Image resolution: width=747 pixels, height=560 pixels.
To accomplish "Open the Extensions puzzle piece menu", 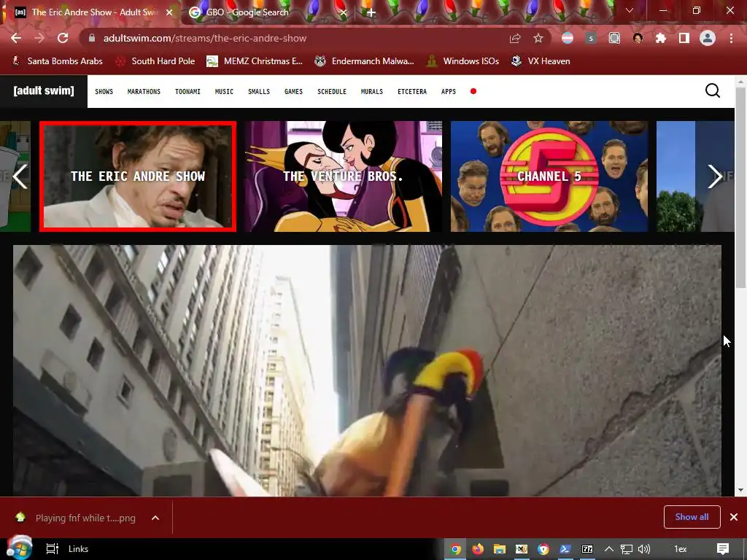I will tap(661, 38).
